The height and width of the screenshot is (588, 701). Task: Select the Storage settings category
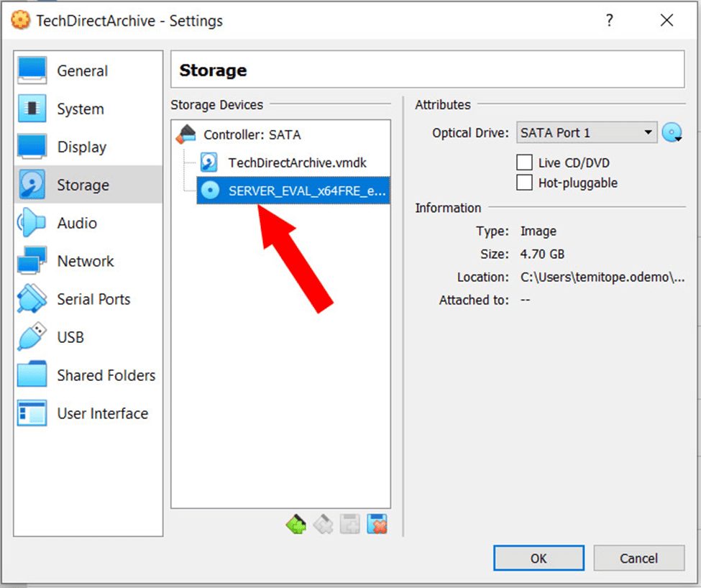pos(88,185)
